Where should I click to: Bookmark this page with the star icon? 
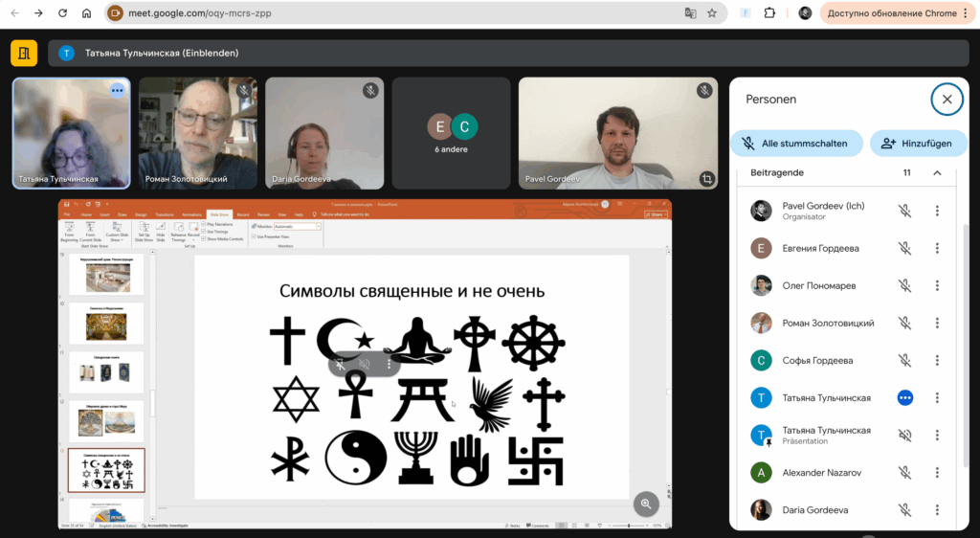[712, 13]
